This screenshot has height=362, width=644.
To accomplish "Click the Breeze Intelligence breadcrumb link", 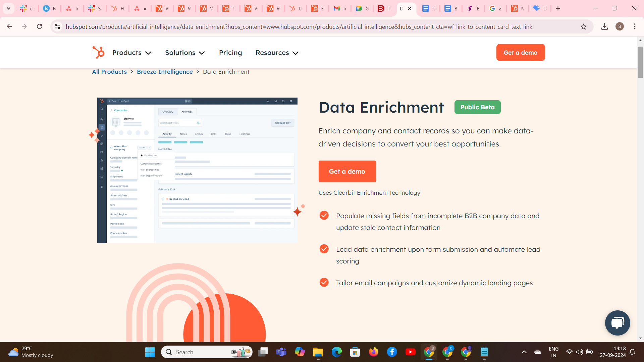I will (x=164, y=72).
